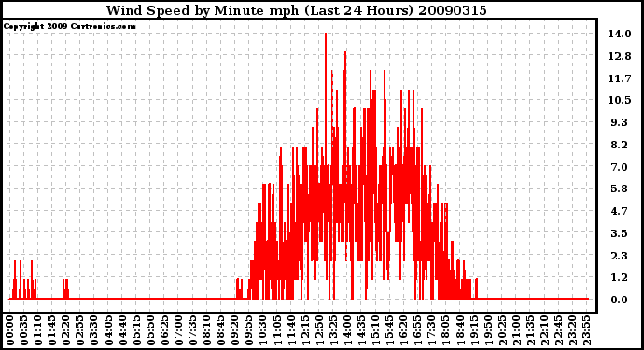Click the 12:50 time label

(318, 330)
